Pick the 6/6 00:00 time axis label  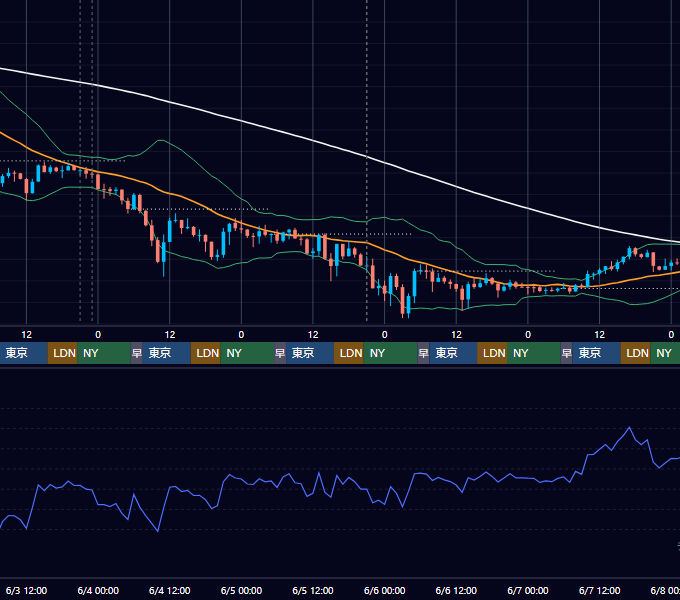[x=384, y=590]
